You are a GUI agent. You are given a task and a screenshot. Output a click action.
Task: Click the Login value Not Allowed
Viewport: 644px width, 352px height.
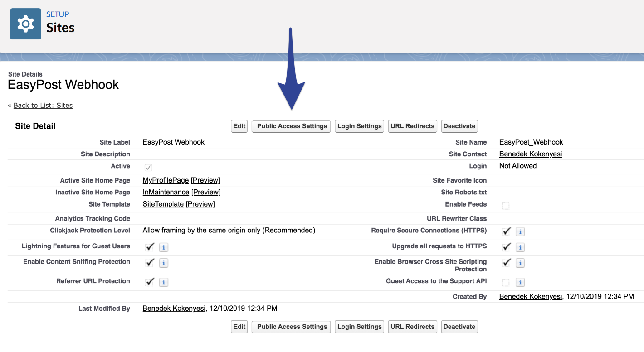tap(518, 166)
